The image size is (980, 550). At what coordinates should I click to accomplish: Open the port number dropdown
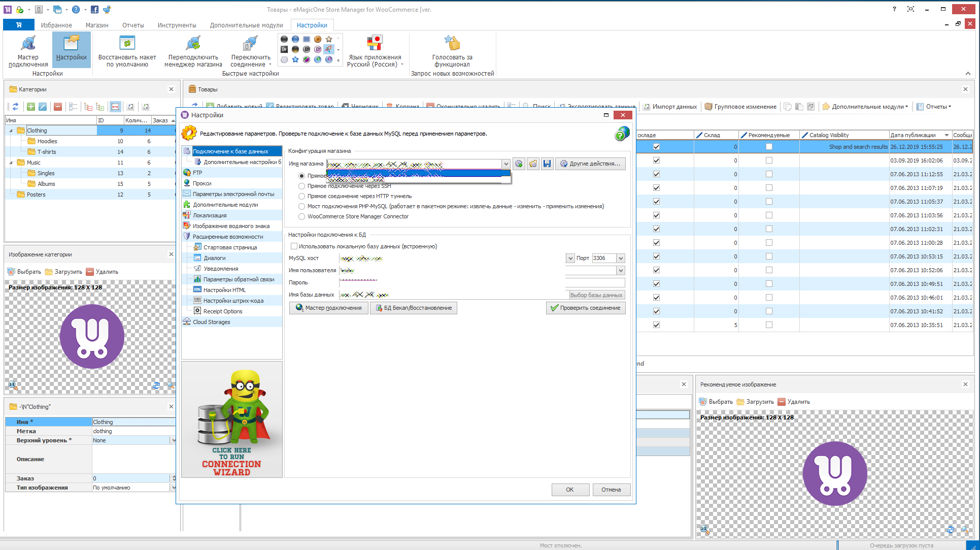click(x=621, y=258)
